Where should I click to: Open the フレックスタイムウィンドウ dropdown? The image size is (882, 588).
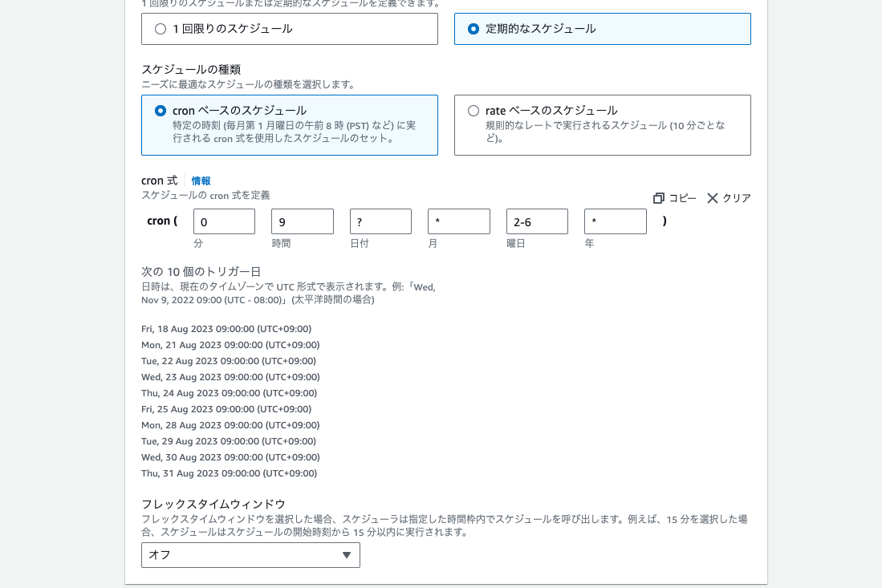(x=250, y=554)
